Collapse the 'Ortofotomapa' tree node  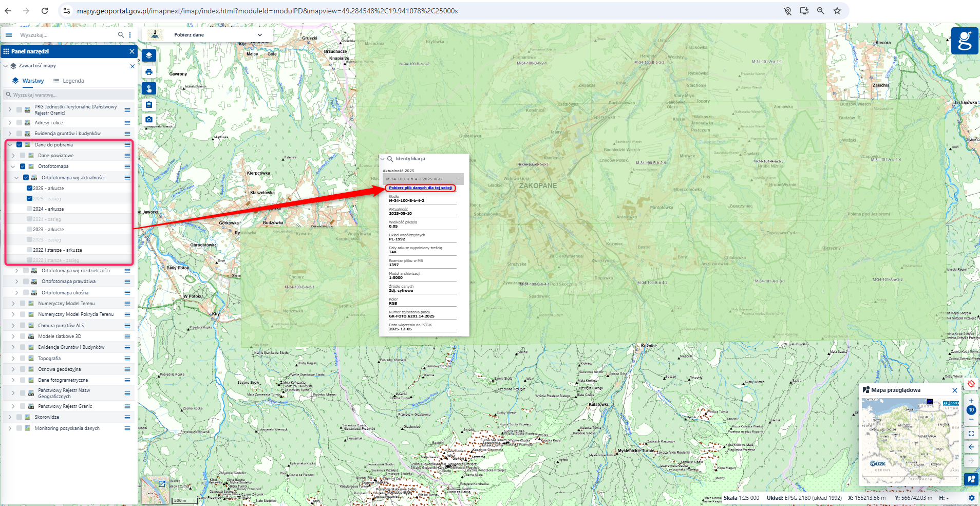pos(13,166)
